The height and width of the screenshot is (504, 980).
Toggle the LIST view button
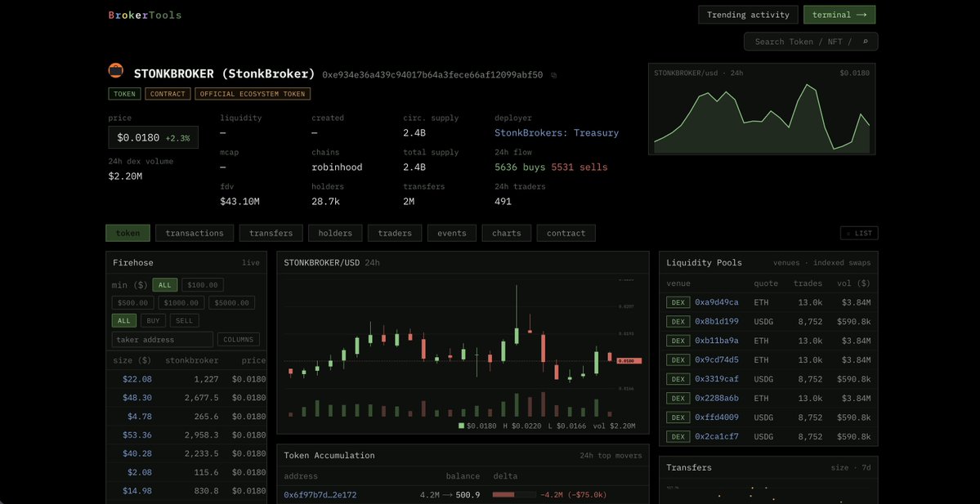pos(859,233)
